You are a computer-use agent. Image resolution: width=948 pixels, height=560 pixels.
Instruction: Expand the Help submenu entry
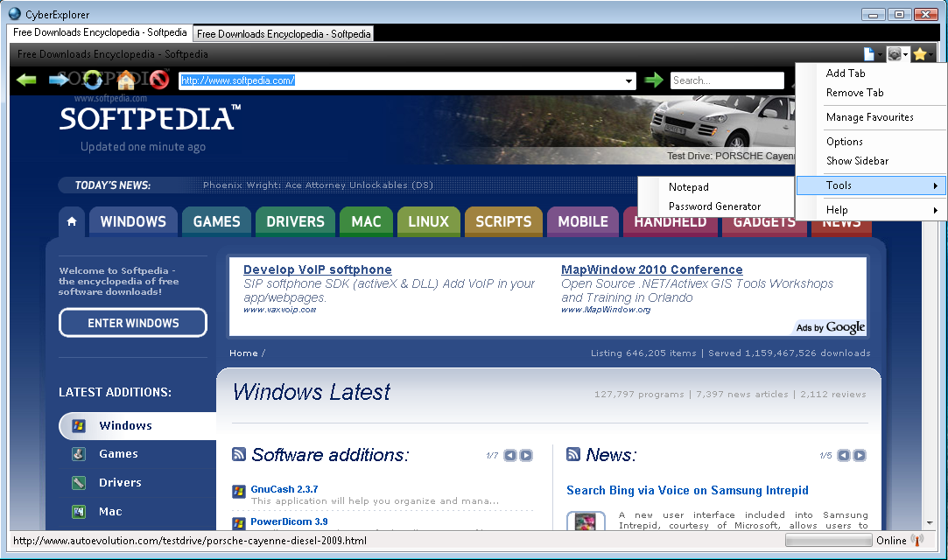coord(871,210)
